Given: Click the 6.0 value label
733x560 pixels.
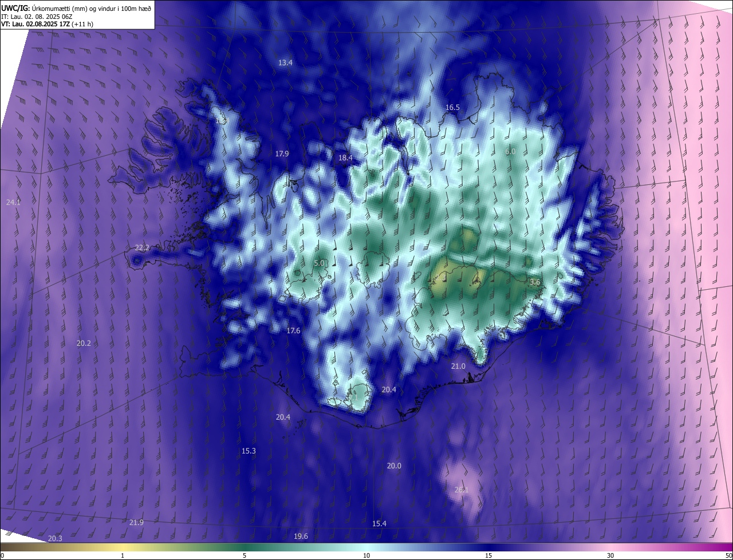Looking at the screenshot, I should point(510,151).
